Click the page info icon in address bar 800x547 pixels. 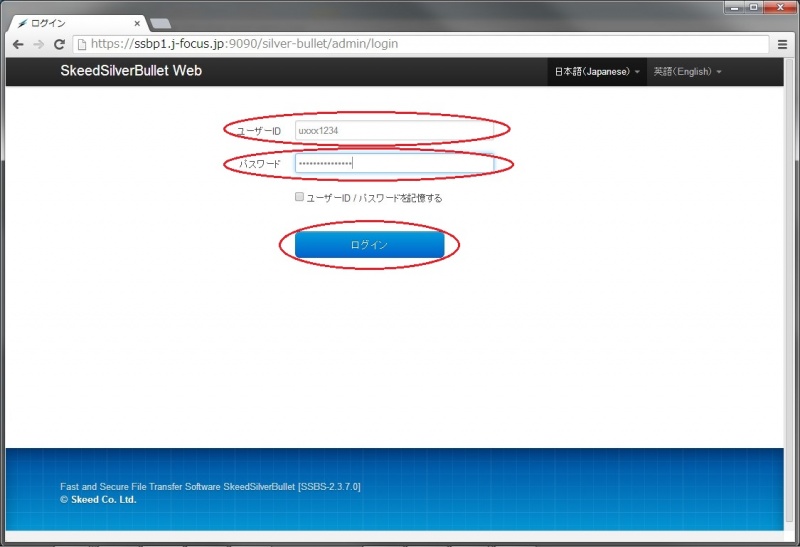[83, 44]
